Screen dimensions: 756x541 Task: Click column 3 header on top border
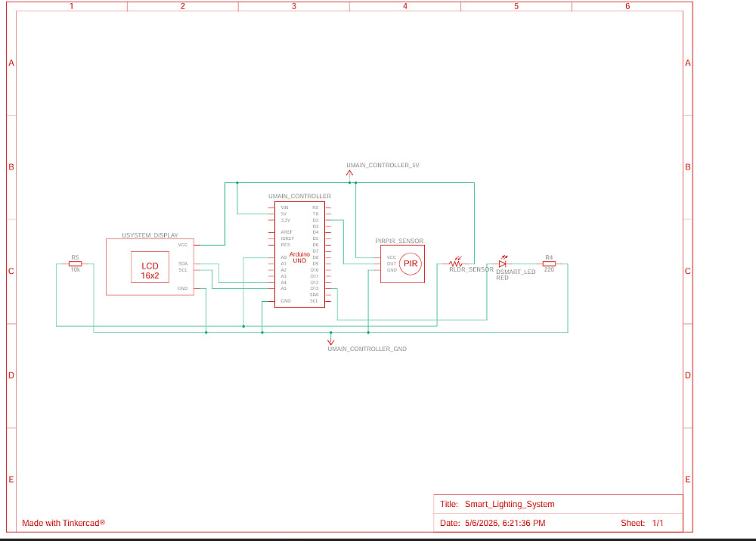coord(294,6)
